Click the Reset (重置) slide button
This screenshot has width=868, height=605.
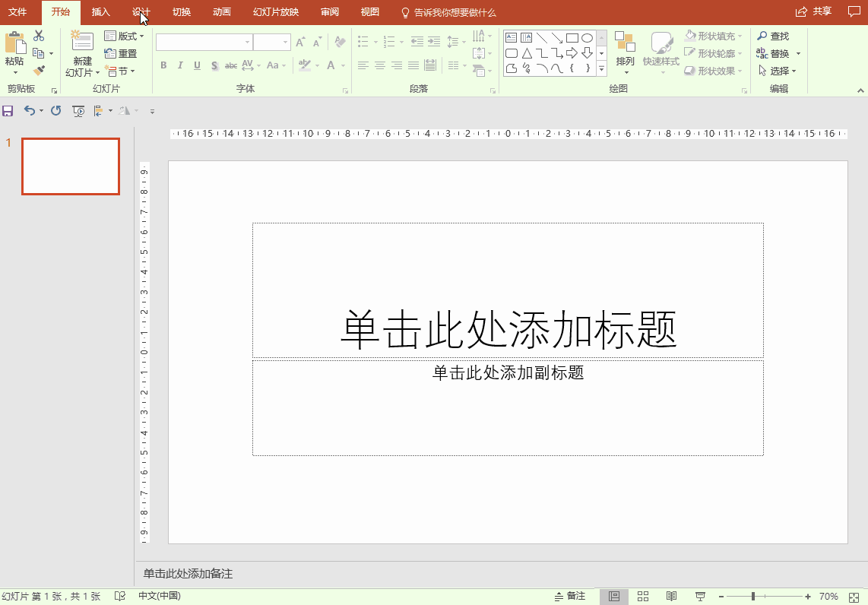click(x=122, y=53)
